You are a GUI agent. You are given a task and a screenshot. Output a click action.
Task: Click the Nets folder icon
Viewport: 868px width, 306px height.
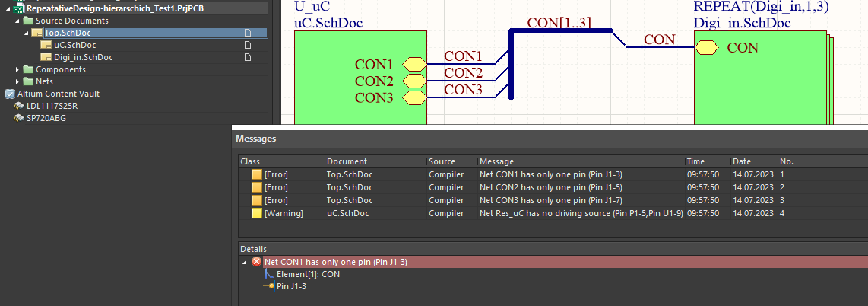coord(27,82)
